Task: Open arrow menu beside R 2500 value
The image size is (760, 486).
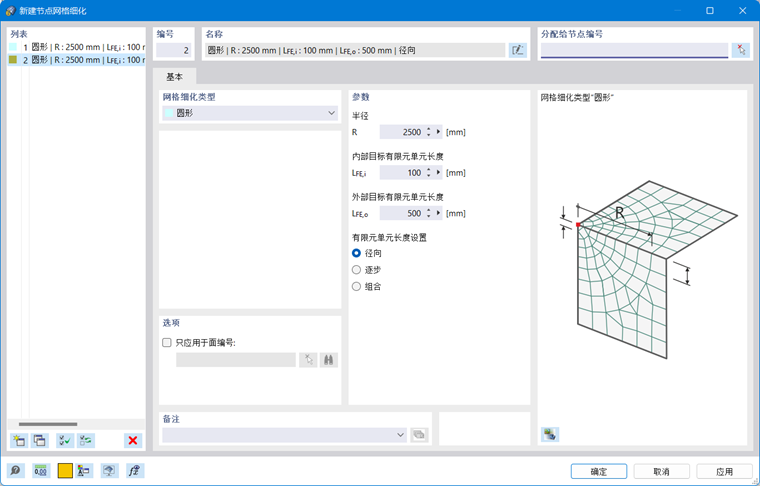Action: click(439, 132)
